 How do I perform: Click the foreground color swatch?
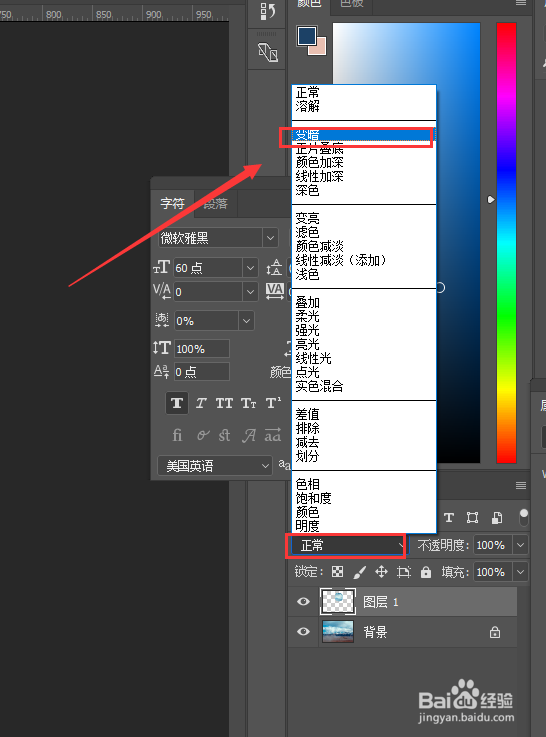[x=306, y=36]
